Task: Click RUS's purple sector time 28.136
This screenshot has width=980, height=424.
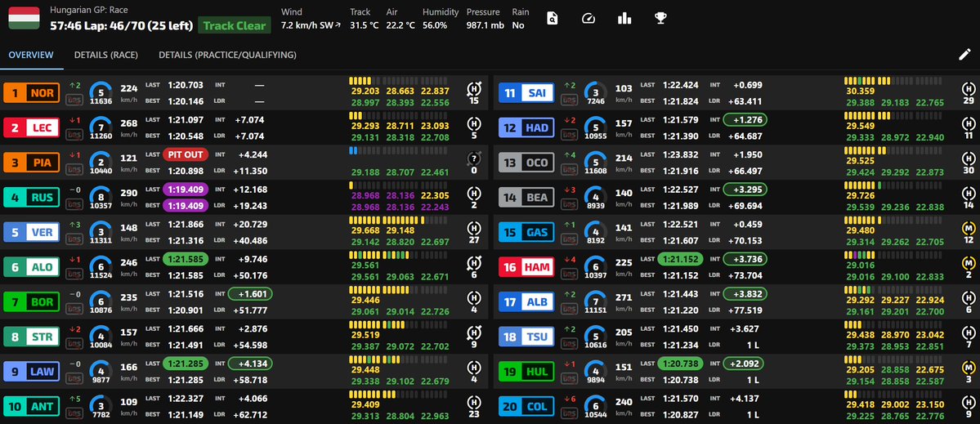Action: click(x=400, y=196)
